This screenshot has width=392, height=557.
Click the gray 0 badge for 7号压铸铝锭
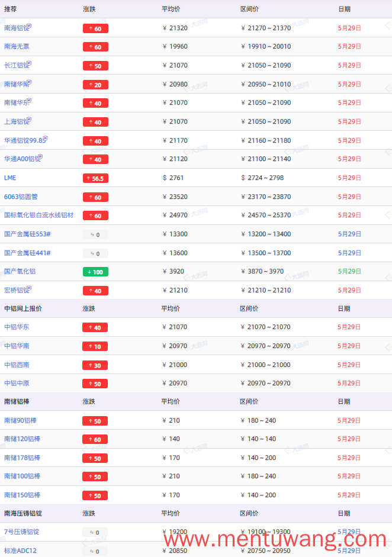tap(95, 532)
